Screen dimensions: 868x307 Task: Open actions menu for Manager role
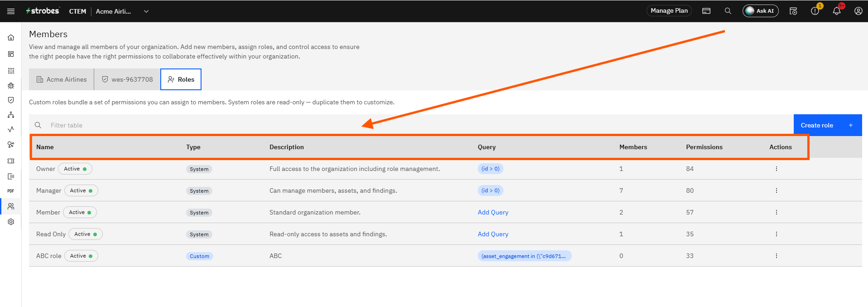pyautogui.click(x=776, y=190)
